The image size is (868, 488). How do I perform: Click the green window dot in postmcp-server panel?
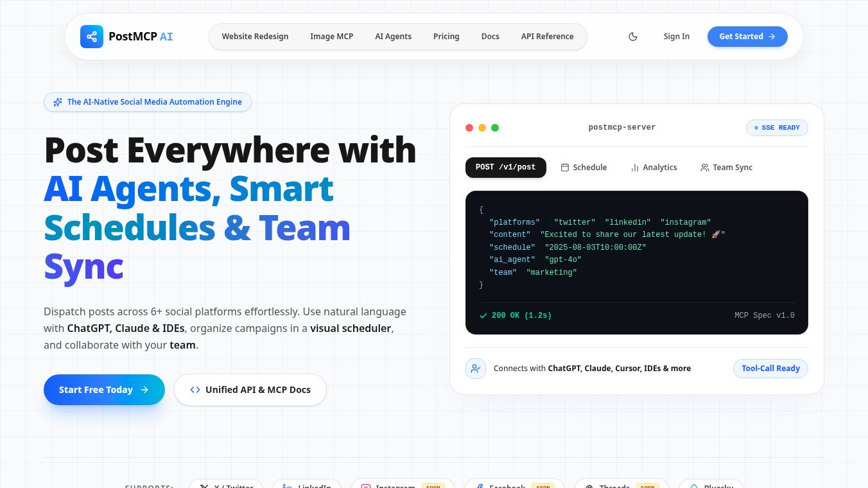495,128
